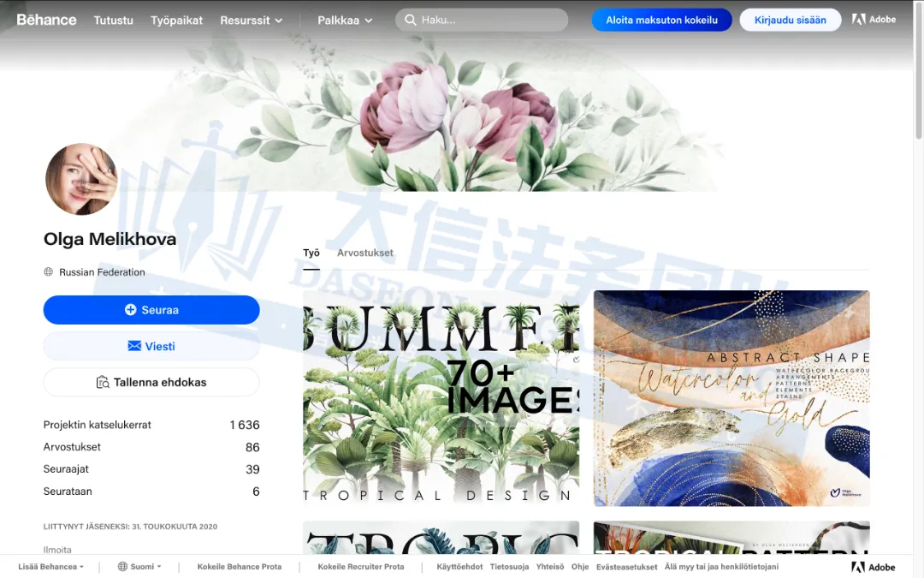This screenshot has width=924, height=578.
Task: Click the Ilmoita report link
Action: point(57,549)
